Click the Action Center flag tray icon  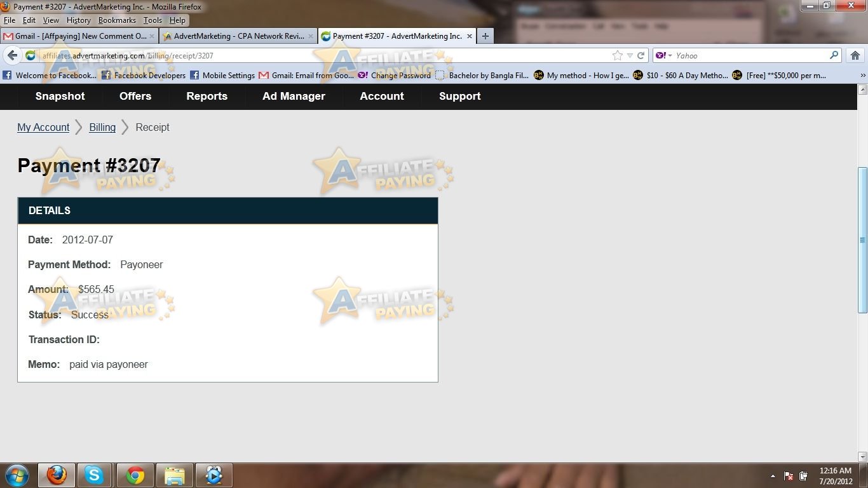[x=789, y=476]
